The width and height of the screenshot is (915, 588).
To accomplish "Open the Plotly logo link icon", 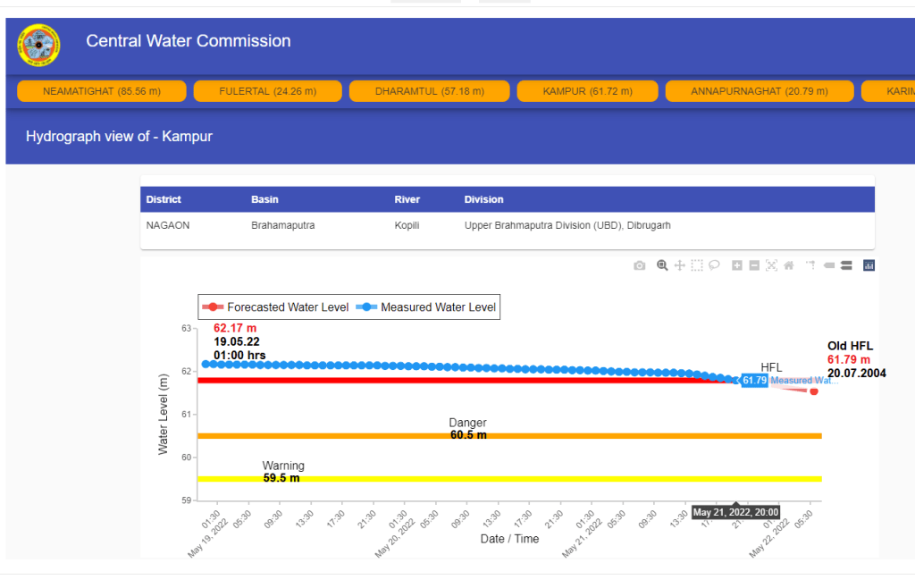I will tap(869, 265).
